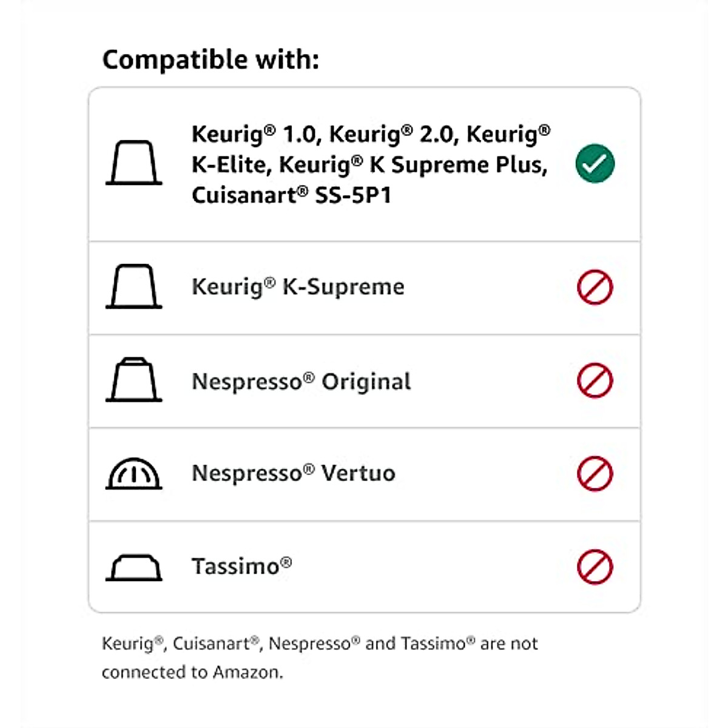This screenshot has height=728, width=728.
Task: Click the Cuisanart SS-5P1 text
Action: point(291,195)
